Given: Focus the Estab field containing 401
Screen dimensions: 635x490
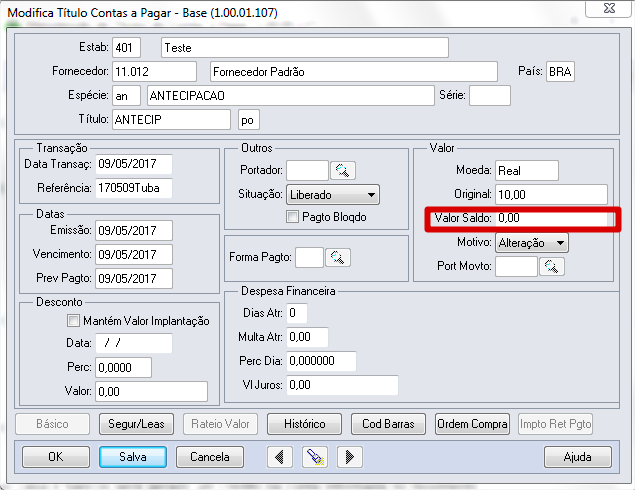Looking at the screenshot, I should coord(126,48).
